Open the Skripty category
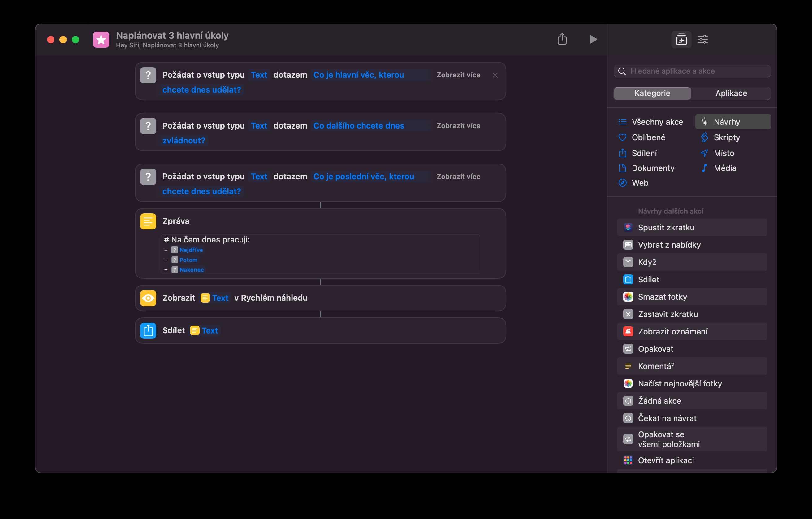This screenshot has width=812, height=519. (x=726, y=137)
